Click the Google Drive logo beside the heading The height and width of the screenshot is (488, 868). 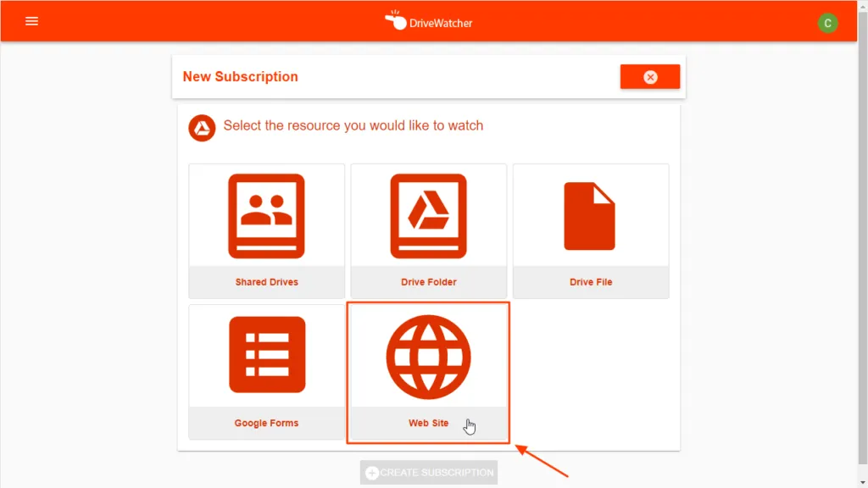pyautogui.click(x=202, y=128)
